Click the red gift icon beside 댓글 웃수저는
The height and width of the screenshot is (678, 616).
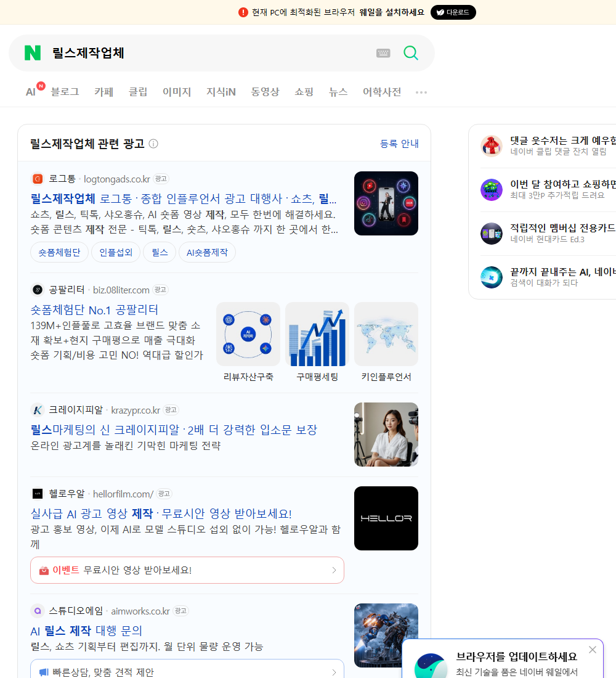pos(492,145)
